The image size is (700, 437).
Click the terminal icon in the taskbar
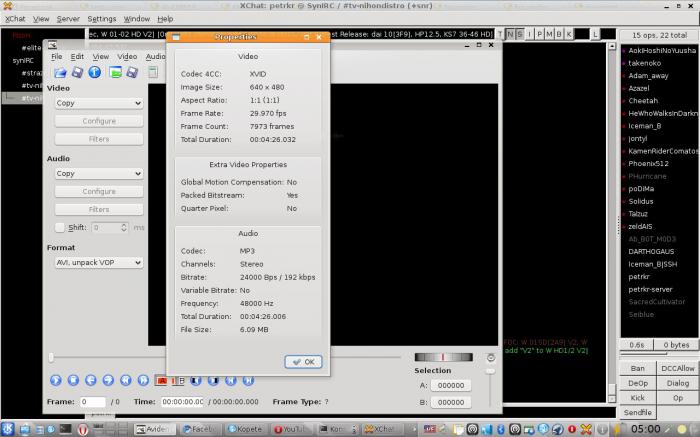coord(66,429)
